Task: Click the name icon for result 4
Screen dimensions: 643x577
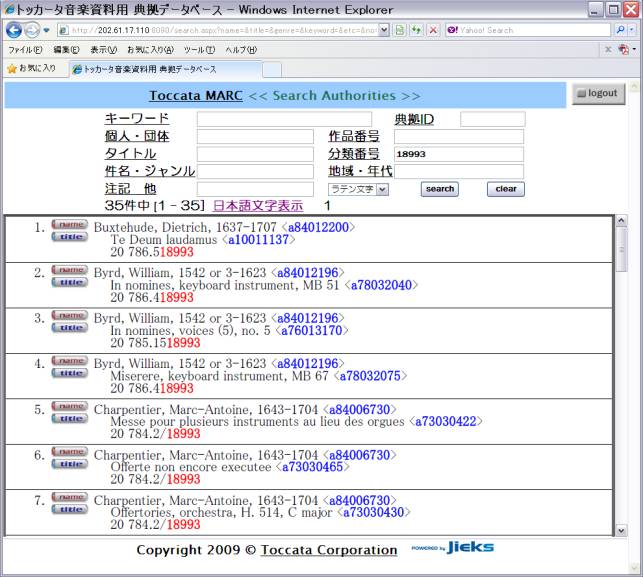Action: pyautogui.click(x=69, y=361)
